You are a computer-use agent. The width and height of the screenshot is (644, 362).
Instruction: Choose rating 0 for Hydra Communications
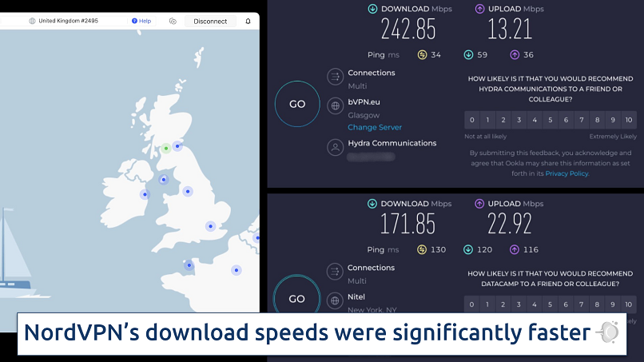[x=472, y=121]
